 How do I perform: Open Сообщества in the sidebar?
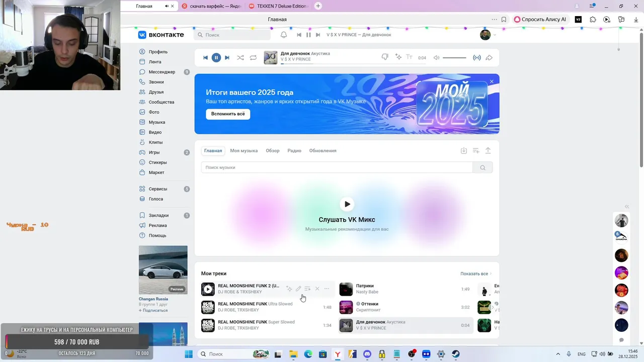pos(161,102)
